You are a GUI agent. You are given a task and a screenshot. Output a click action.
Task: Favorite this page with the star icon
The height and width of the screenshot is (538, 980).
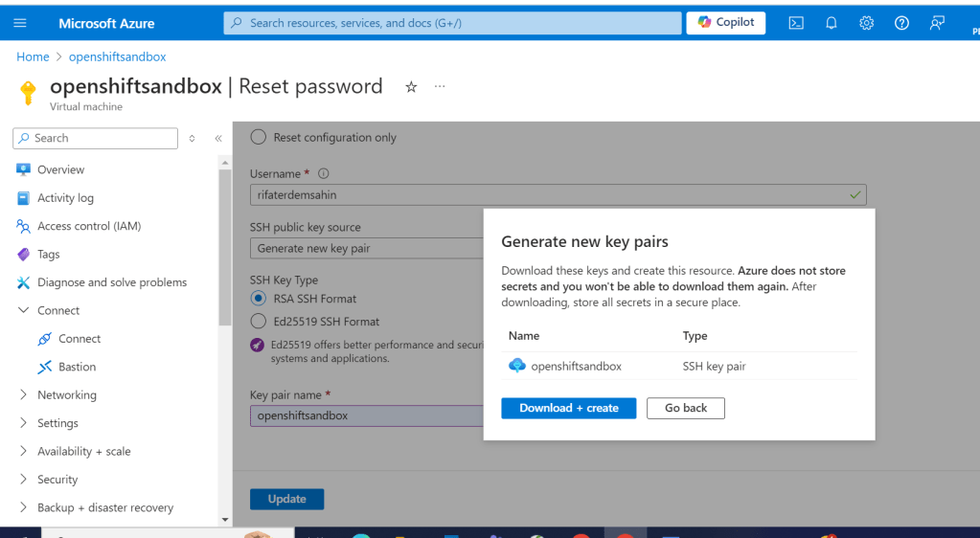click(411, 87)
